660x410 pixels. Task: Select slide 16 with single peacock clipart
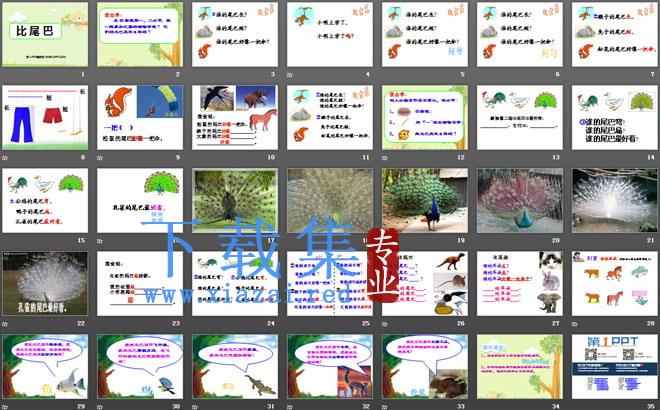tap(140, 201)
